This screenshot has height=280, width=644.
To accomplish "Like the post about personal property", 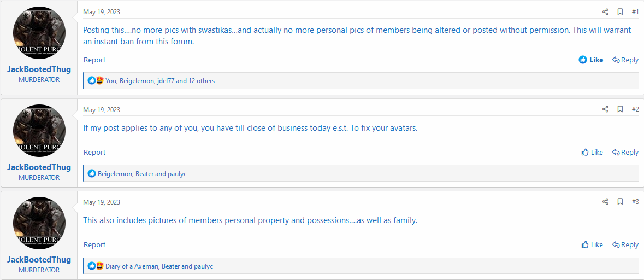I will click(592, 244).
